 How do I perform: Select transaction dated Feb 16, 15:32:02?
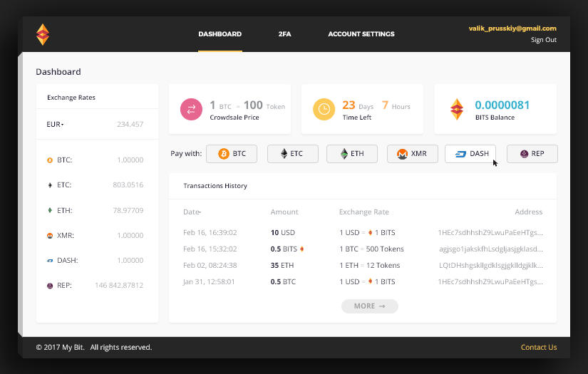(210, 249)
